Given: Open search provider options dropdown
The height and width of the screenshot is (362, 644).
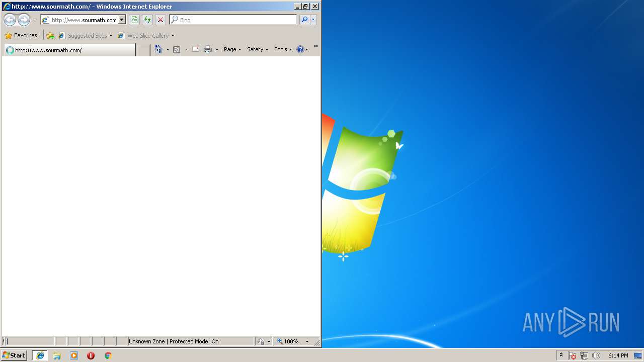Looking at the screenshot, I should (x=313, y=20).
